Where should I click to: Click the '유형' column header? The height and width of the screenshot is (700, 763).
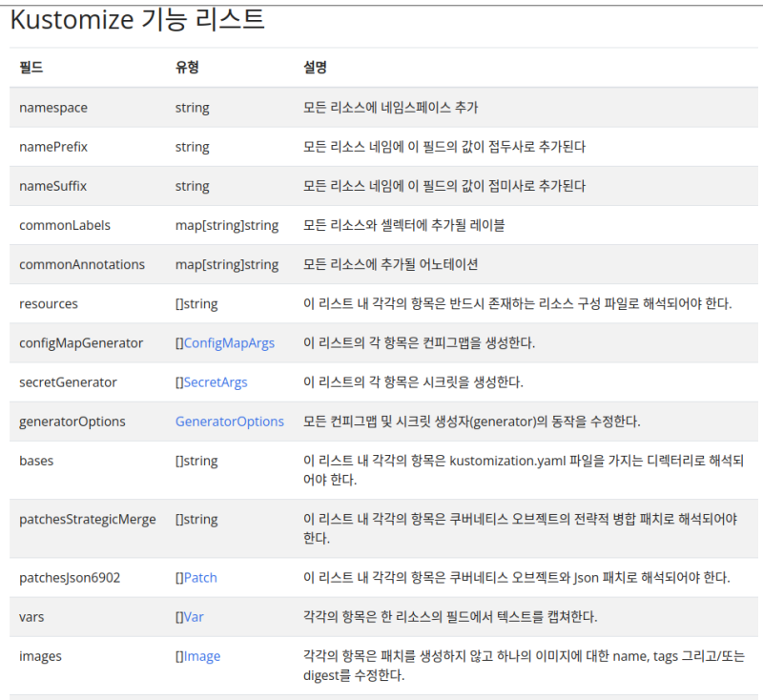click(187, 69)
